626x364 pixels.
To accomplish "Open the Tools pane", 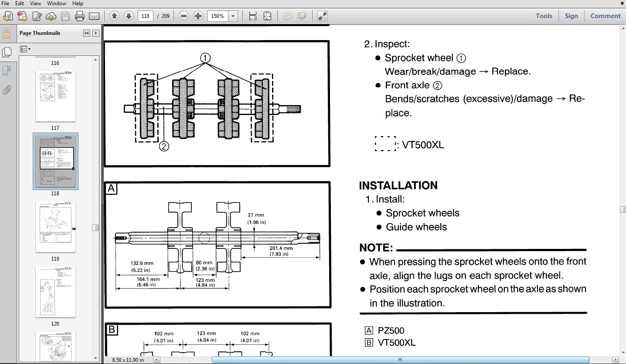I will pos(544,16).
